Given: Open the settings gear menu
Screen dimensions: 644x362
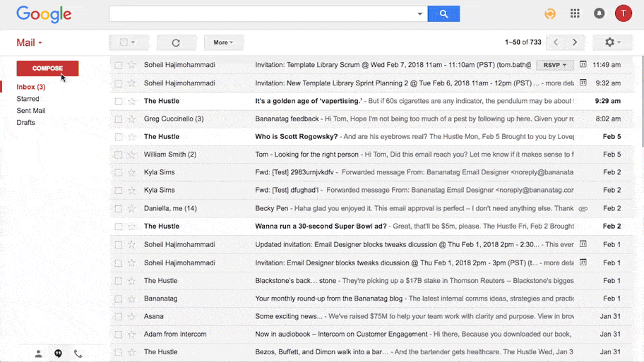Looking at the screenshot, I should click(612, 42).
